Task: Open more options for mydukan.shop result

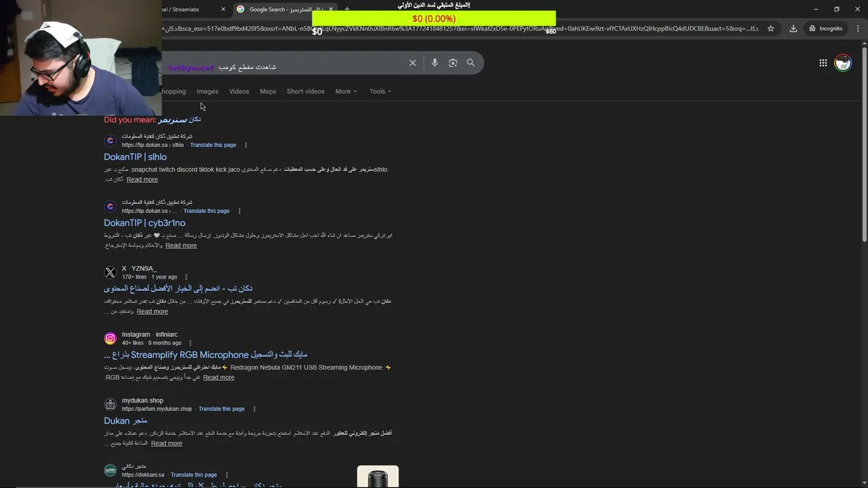Action: point(254,409)
